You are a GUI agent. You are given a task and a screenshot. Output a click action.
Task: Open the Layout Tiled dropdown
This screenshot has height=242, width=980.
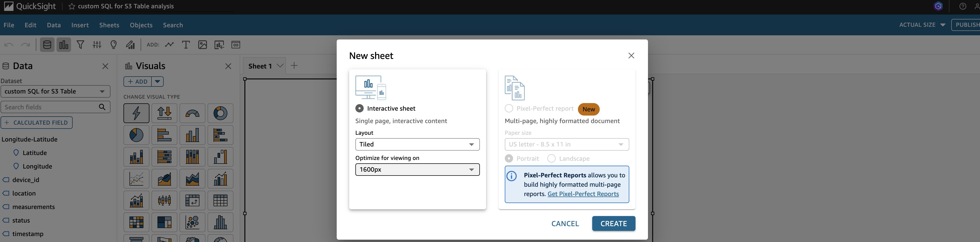[417, 144]
